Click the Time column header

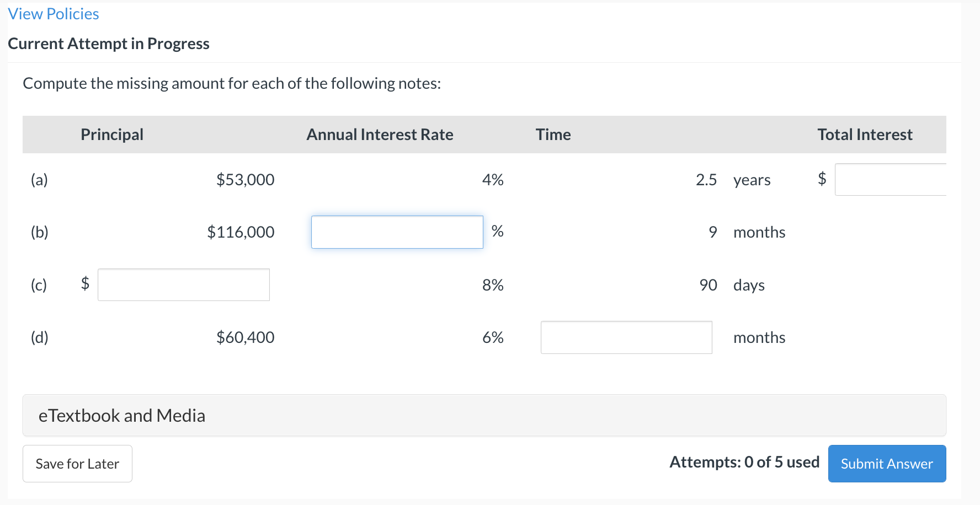(x=553, y=135)
